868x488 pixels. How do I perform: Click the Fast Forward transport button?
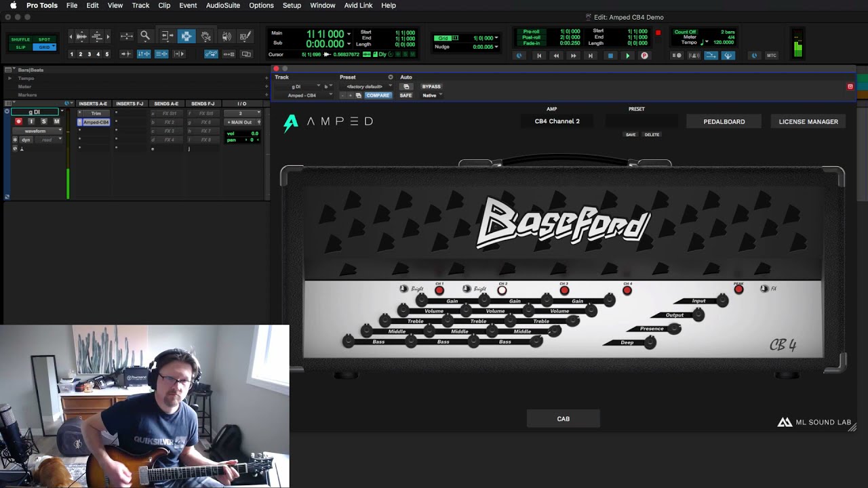[x=574, y=56]
